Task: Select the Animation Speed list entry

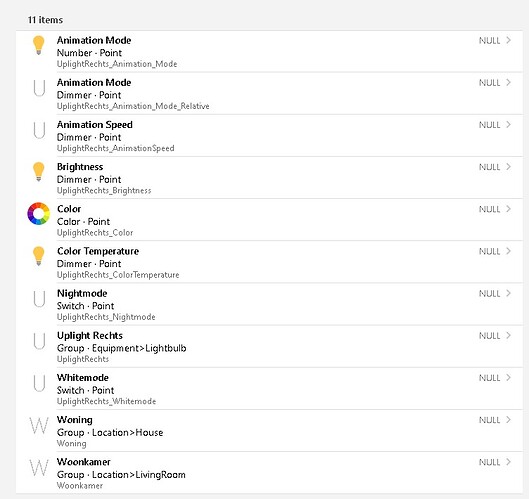Action: (x=269, y=136)
